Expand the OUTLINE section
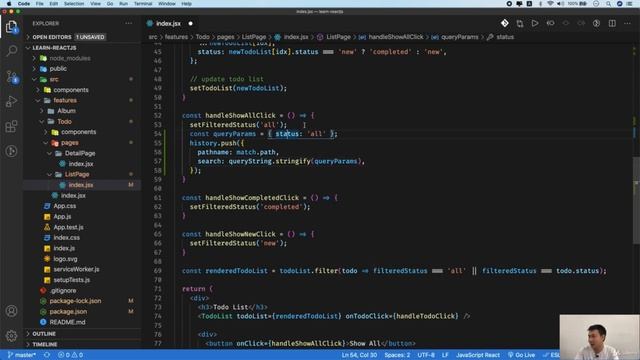 coord(44,334)
